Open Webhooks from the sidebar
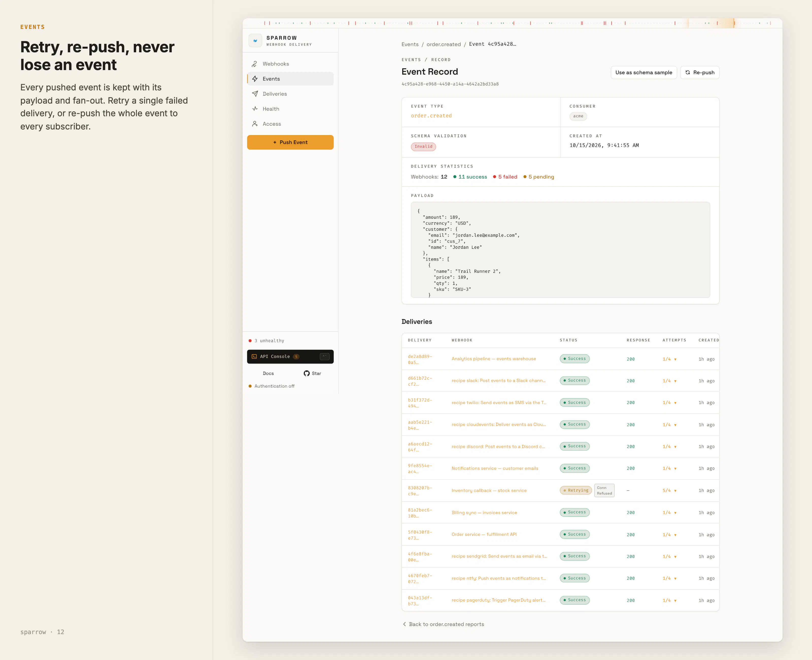 290,64
